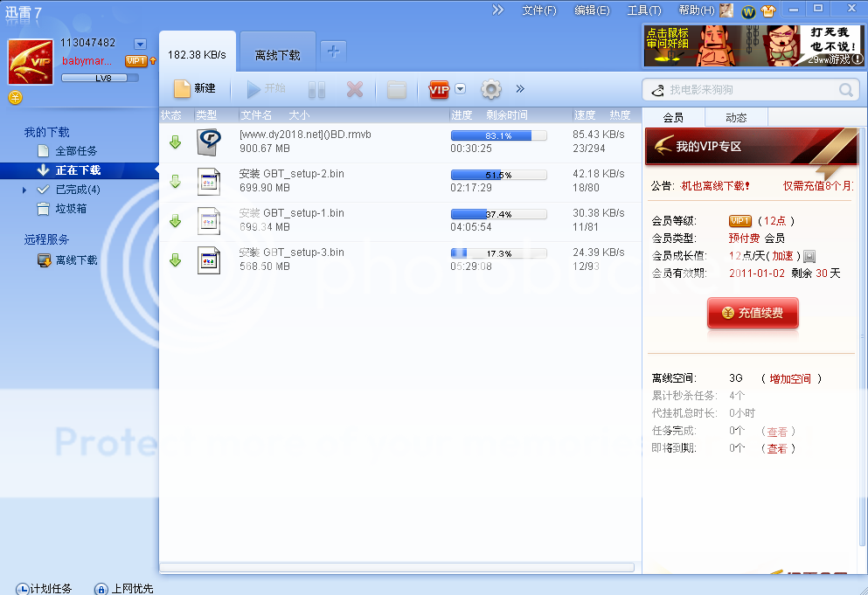Click the 增加空间 link

(x=790, y=378)
